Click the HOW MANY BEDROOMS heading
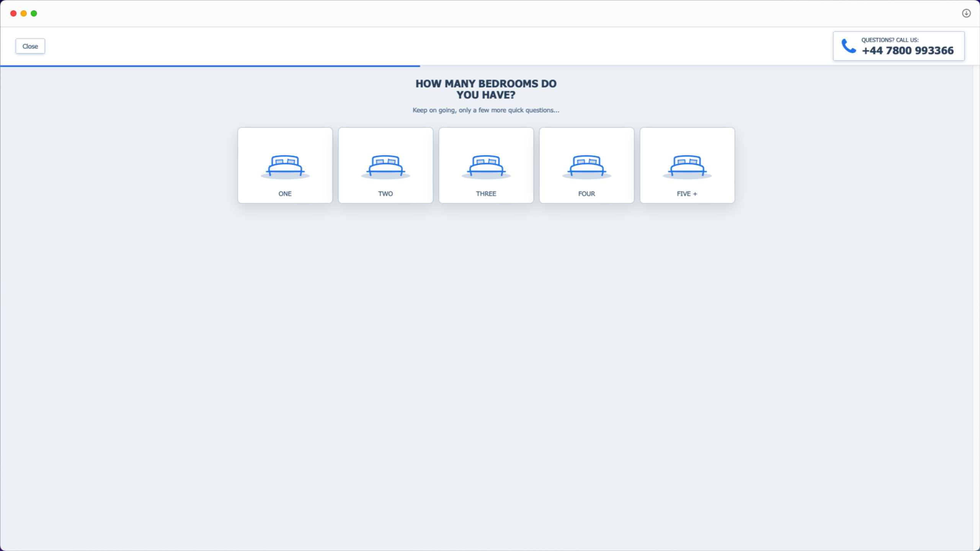 [x=486, y=89]
